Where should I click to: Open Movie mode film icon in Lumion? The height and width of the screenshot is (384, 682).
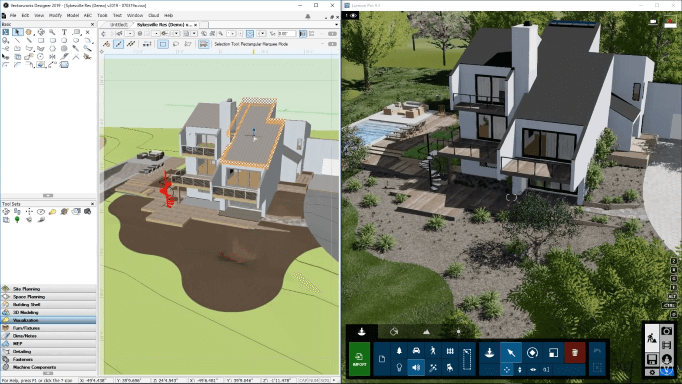[666, 345]
